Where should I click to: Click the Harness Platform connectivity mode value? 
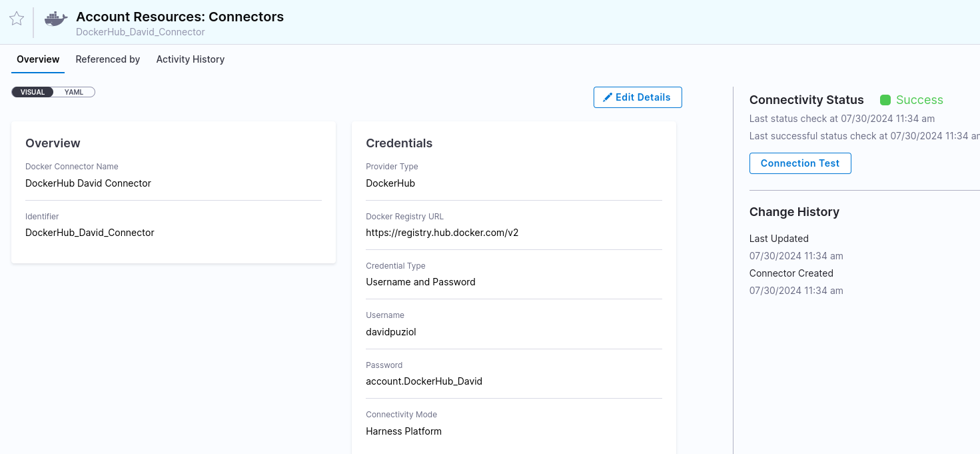[404, 431]
